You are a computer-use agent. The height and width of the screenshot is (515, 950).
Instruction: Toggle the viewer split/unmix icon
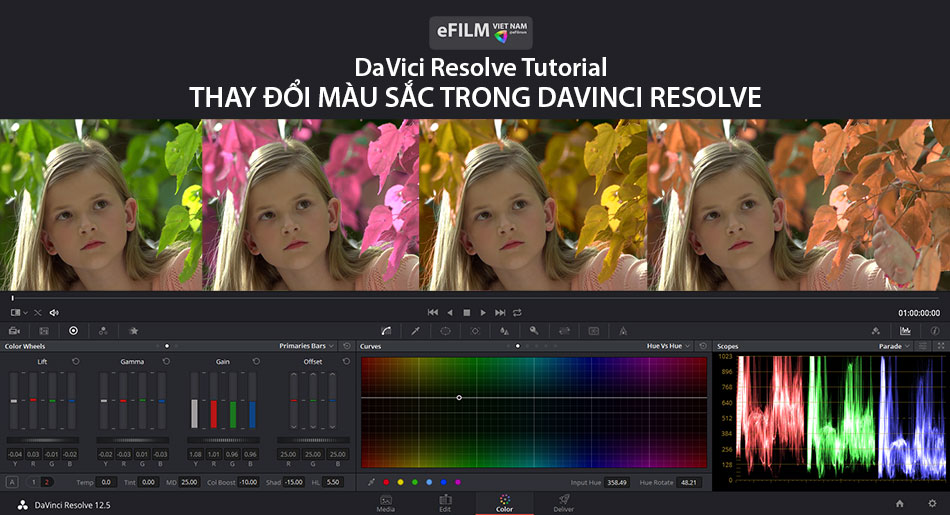(38, 313)
